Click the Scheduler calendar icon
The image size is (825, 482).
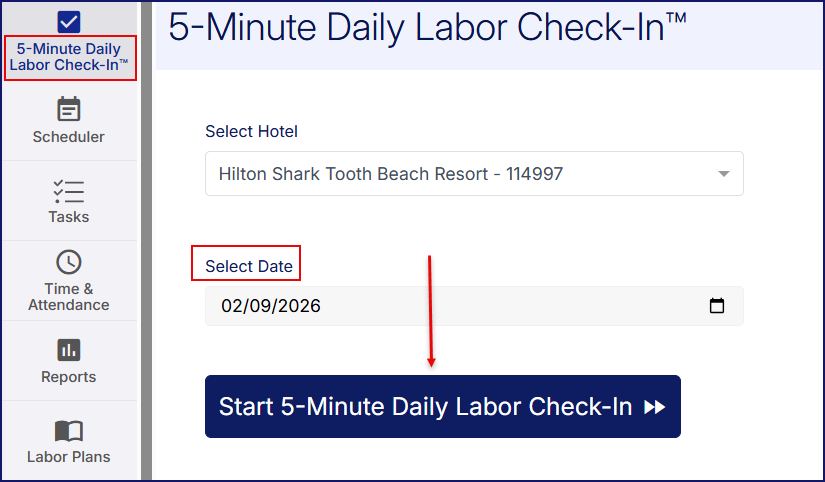click(68, 109)
